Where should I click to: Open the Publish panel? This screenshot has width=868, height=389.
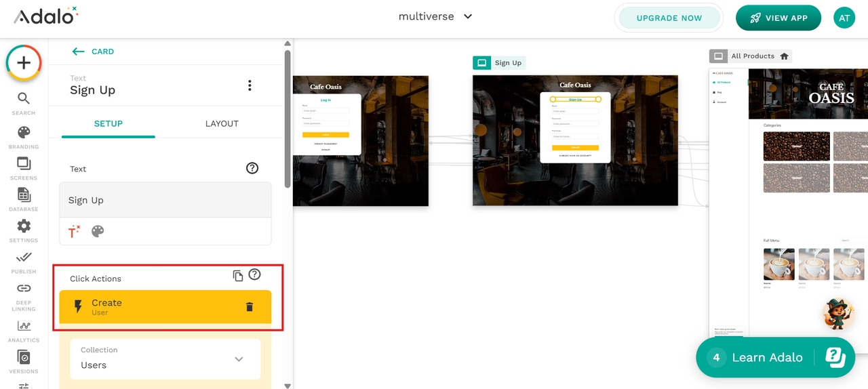(24, 262)
